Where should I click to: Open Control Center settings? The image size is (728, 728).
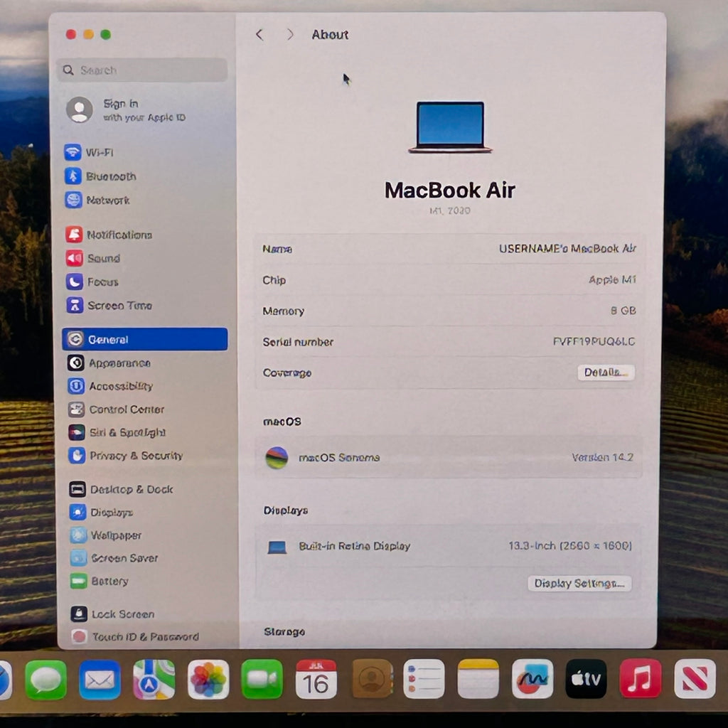click(x=117, y=409)
